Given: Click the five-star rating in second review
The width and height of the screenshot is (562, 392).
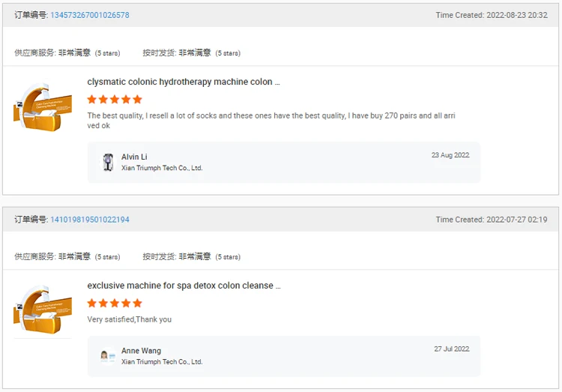Looking at the screenshot, I should click(x=115, y=304).
